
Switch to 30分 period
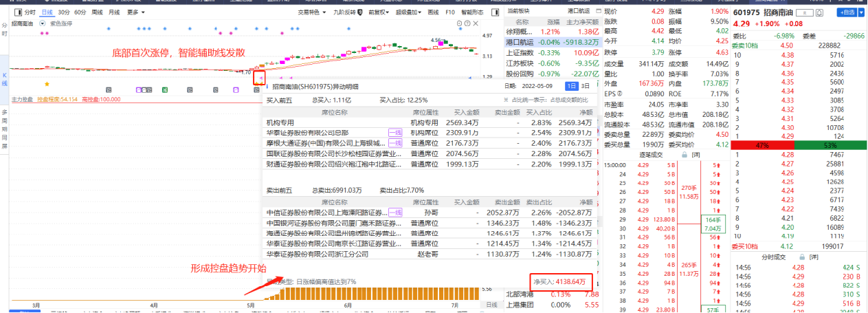coord(64,12)
